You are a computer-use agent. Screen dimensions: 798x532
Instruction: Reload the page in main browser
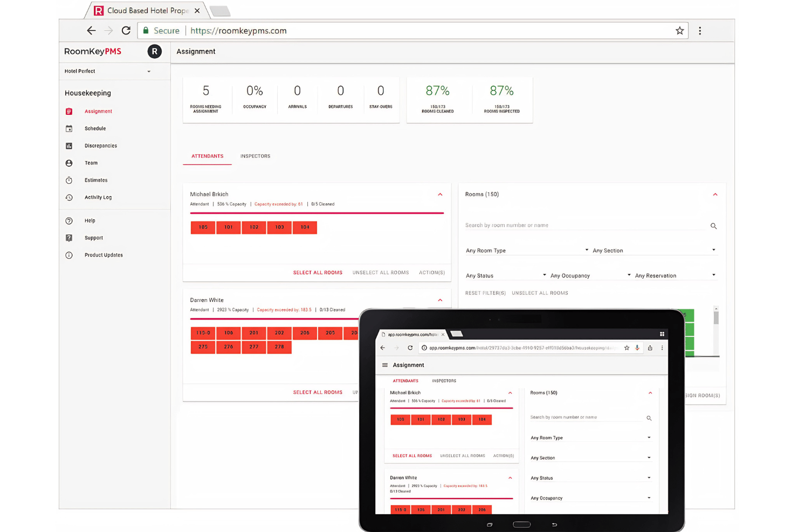click(126, 31)
